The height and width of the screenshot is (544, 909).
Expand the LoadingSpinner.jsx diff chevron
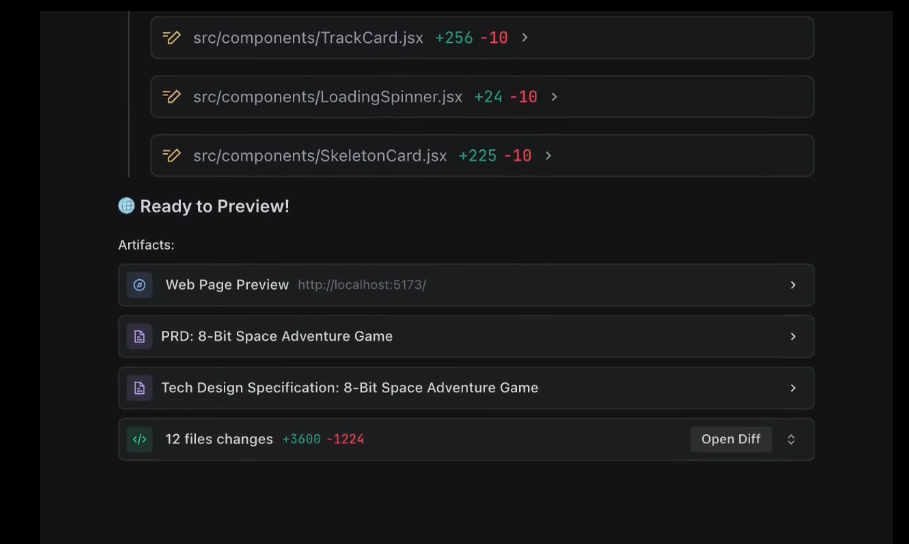[554, 97]
